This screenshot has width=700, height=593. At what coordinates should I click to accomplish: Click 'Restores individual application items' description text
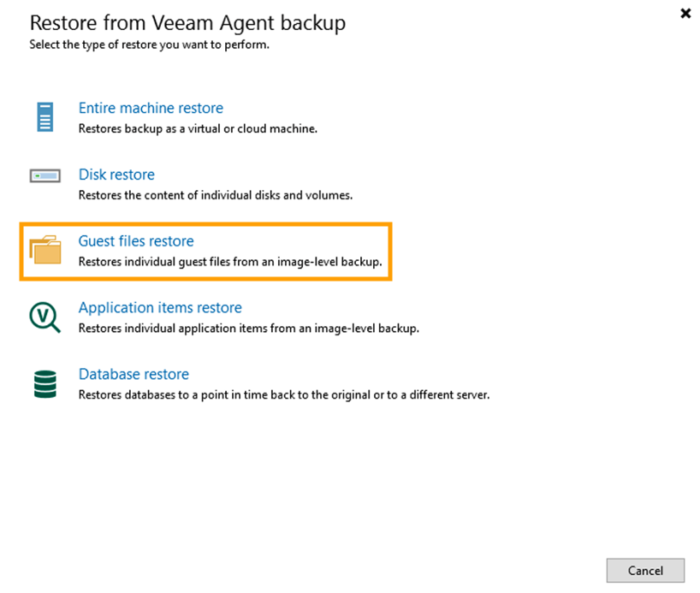248,328
